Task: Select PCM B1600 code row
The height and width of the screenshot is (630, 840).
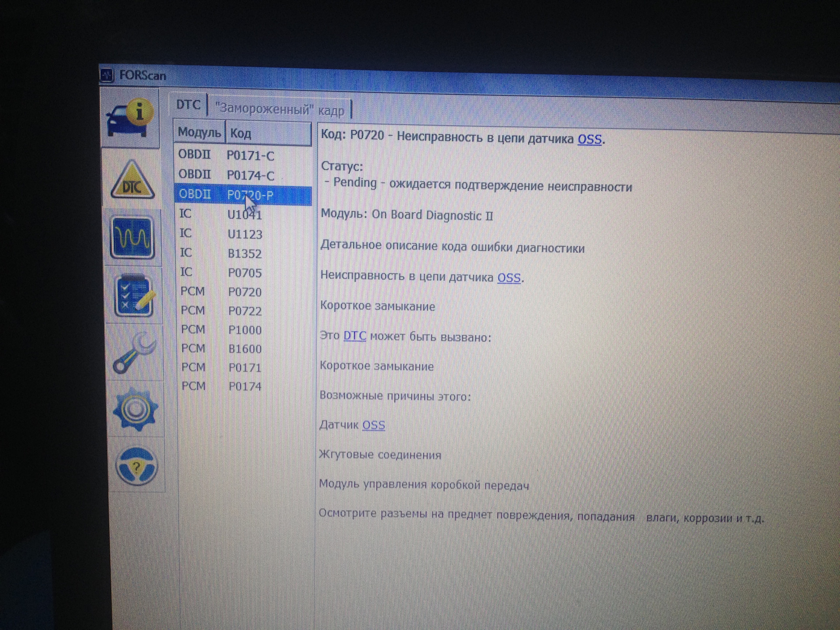Action: tap(243, 349)
